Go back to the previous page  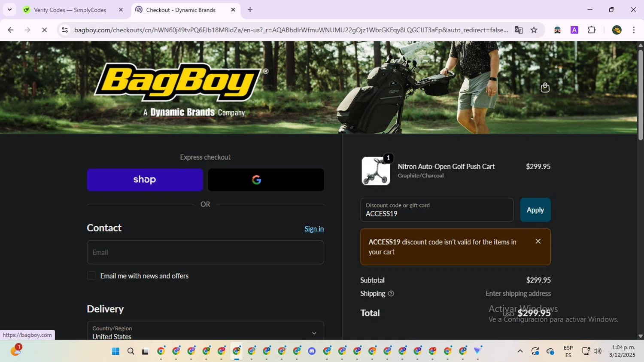coord(11,30)
